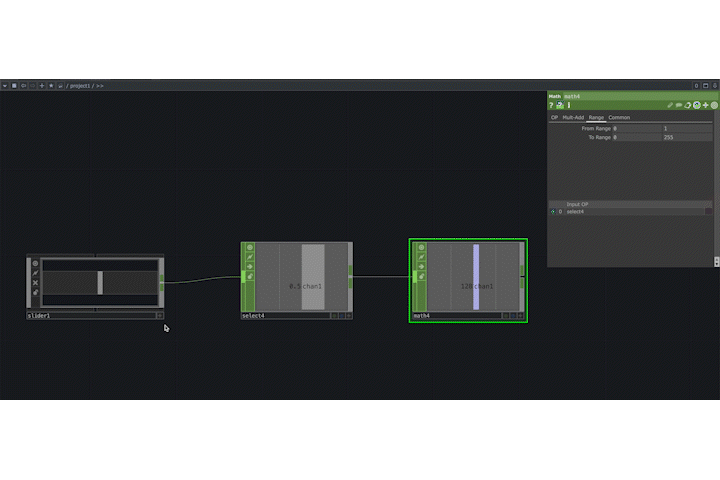The height and width of the screenshot is (480, 720).
Task: Click the From Range high value field showing 1
Action: tap(687, 129)
